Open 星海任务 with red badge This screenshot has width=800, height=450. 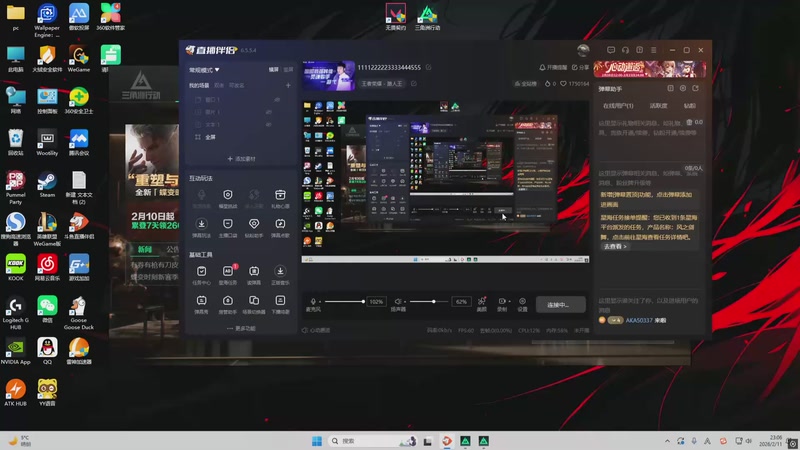click(228, 275)
